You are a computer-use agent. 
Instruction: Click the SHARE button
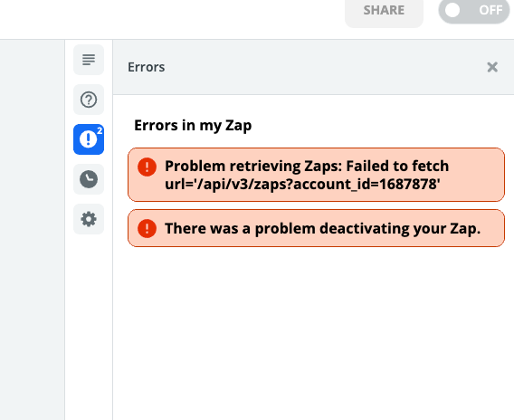pos(384,11)
